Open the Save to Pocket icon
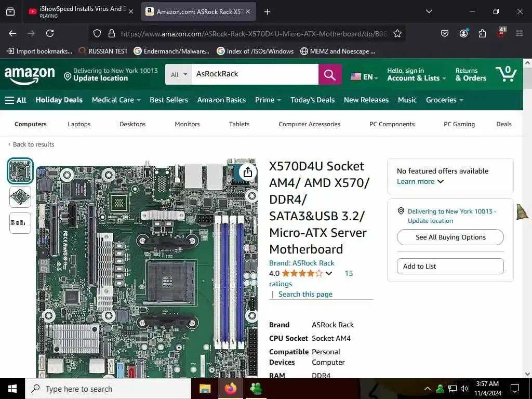The height and width of the screenshot is (399, 532). [445, 33]
